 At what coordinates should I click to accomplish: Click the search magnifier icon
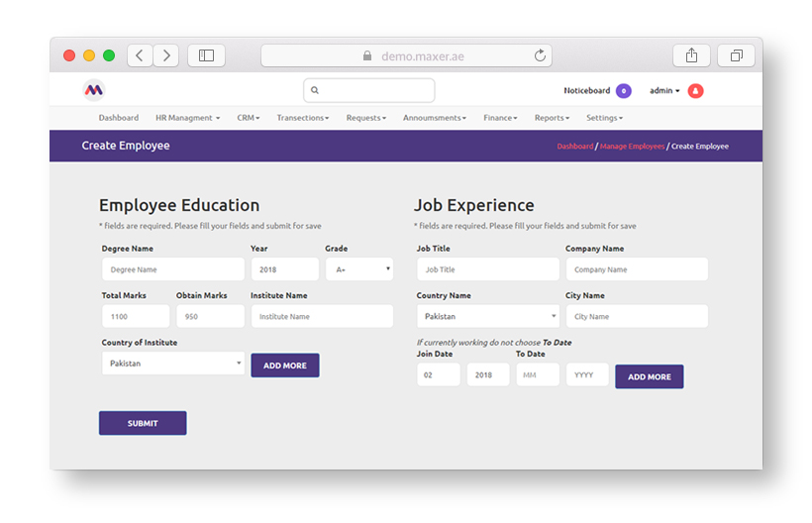[315, 90]
